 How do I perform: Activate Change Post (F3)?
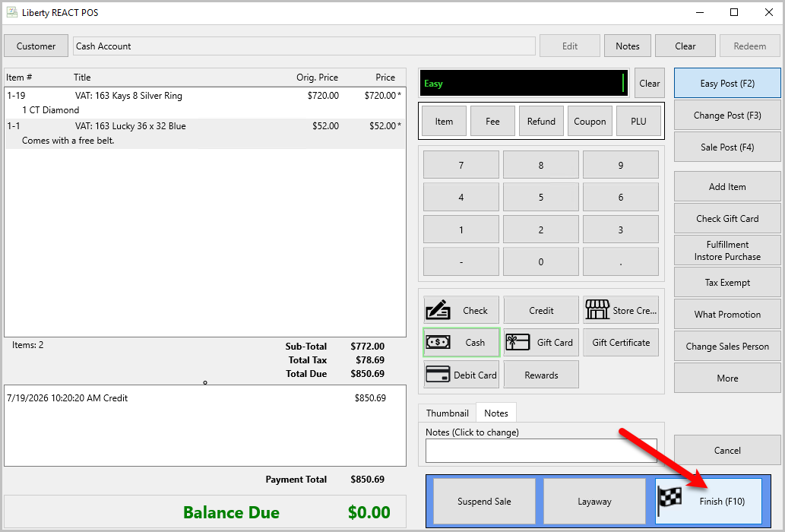pos(727,115)
